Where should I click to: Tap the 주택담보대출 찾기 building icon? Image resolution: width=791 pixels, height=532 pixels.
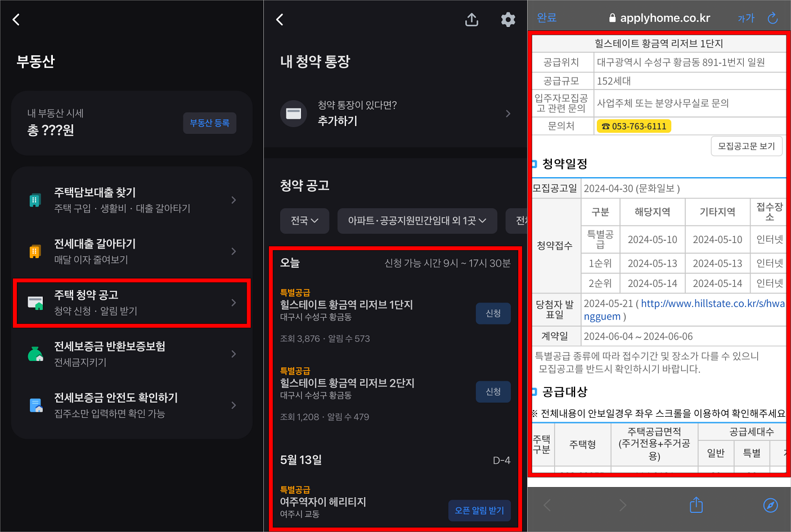tap(35, 200)
